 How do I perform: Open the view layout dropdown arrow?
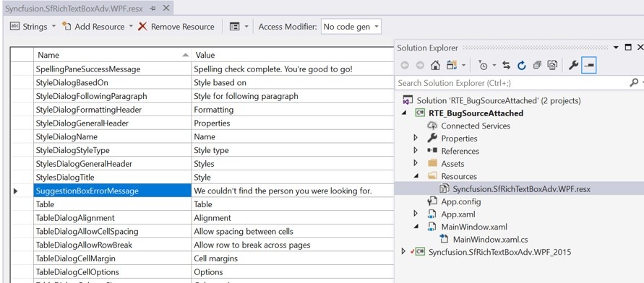246,27
